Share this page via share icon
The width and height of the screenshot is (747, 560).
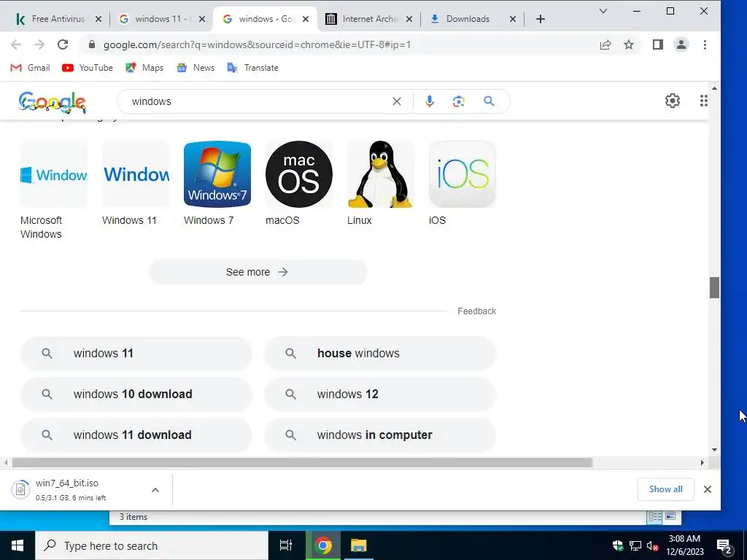605,44
